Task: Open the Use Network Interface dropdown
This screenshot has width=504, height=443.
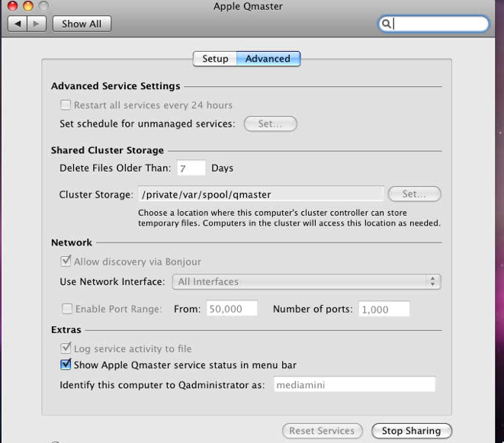Action: coord(307,281)
